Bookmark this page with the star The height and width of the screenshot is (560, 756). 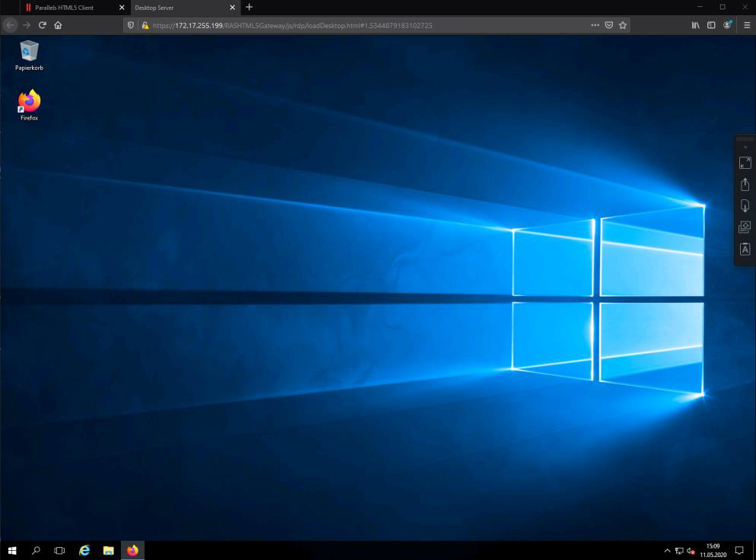[x=623, y=25]
